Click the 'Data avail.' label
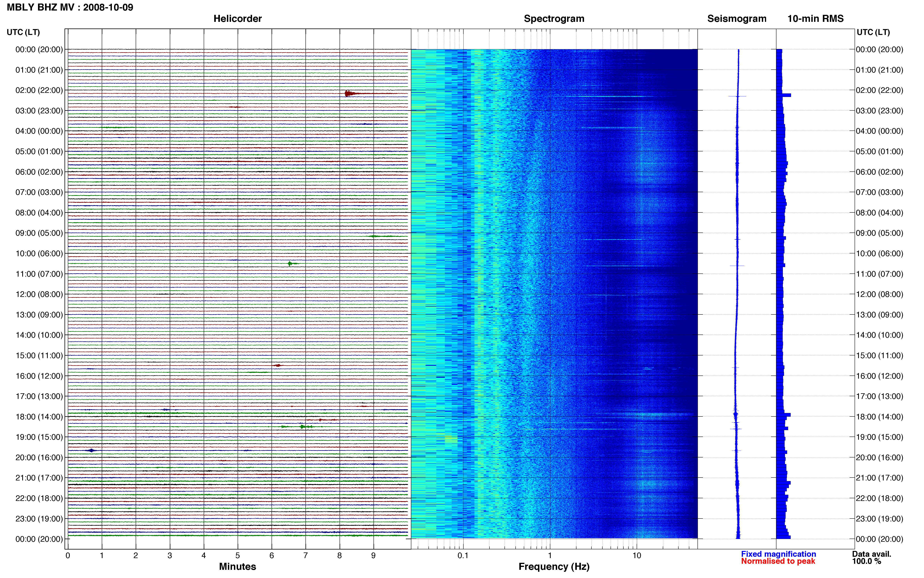 pyautogui.click(x=872, y=554)
